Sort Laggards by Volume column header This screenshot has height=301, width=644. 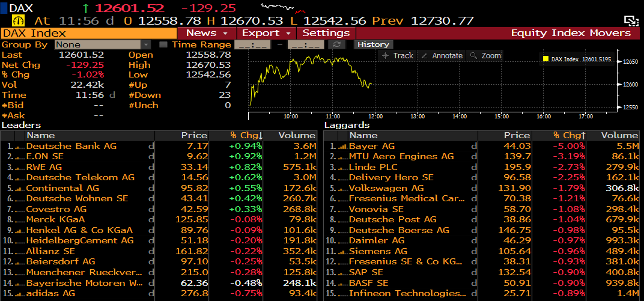[x=613, y=136]
